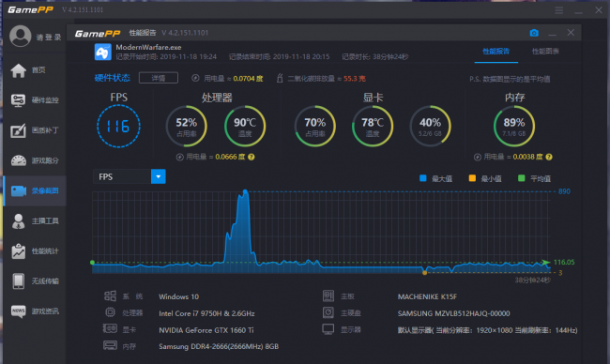Screen dimensions: 610x364
Task: Toggle 最大值 blue legend swatch
Action: pos(423,178)
